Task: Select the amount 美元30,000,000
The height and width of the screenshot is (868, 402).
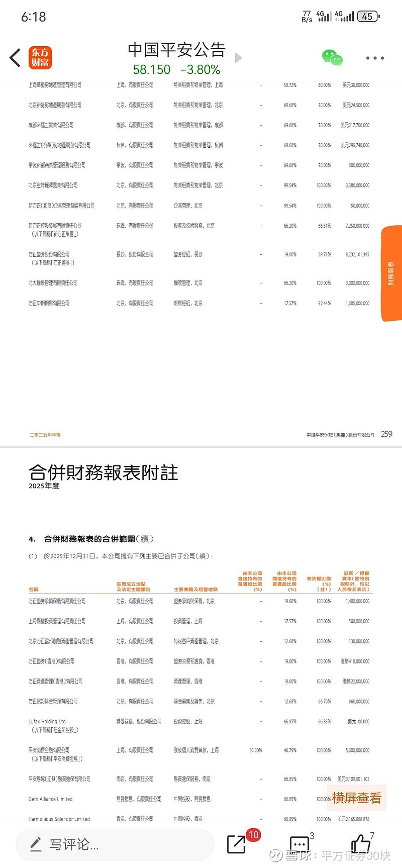Action: (356, 85)
